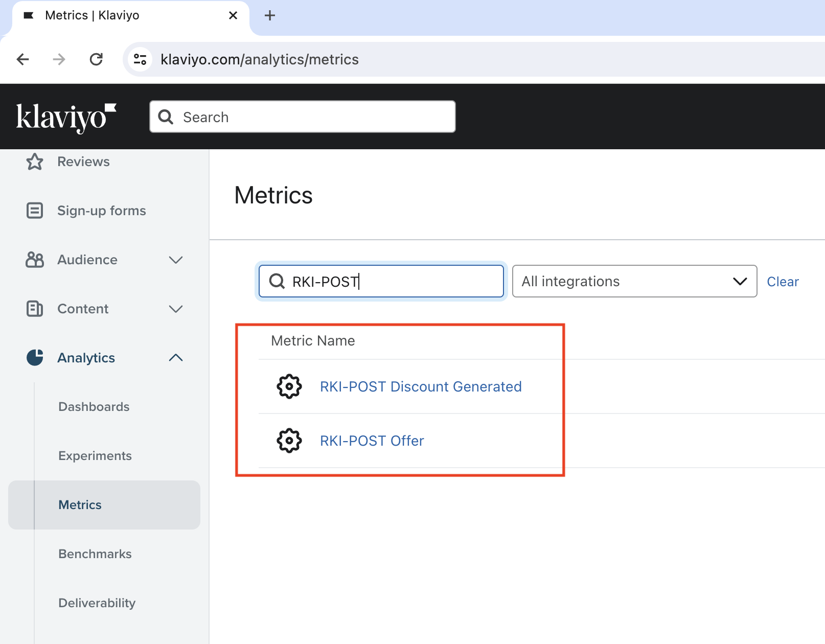The image size is (825, 644).
Task: Open the All integrations dropdown
Action: pos(634,281)
